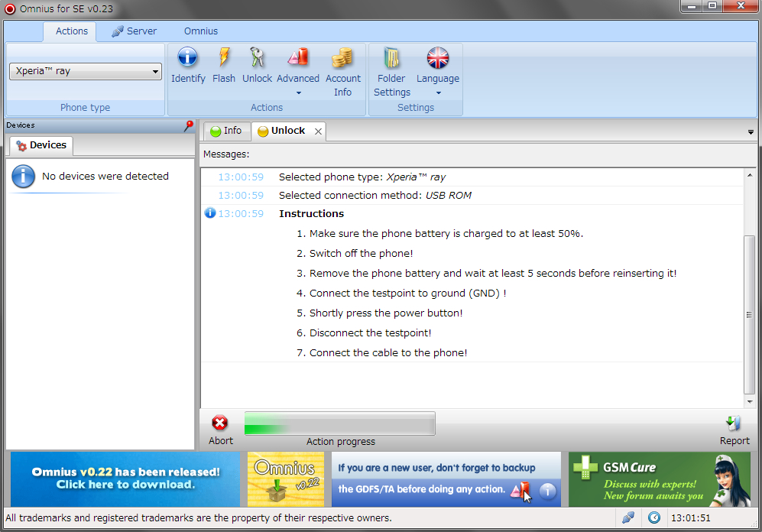The width and height of the screenshot is (762, 532).
Task: Click the messages scrollbar up arrow
Action: 750,175
